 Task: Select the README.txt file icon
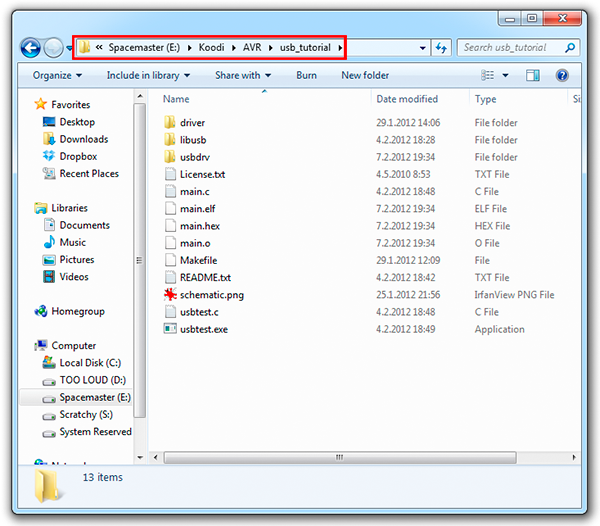tap(170, 277)
